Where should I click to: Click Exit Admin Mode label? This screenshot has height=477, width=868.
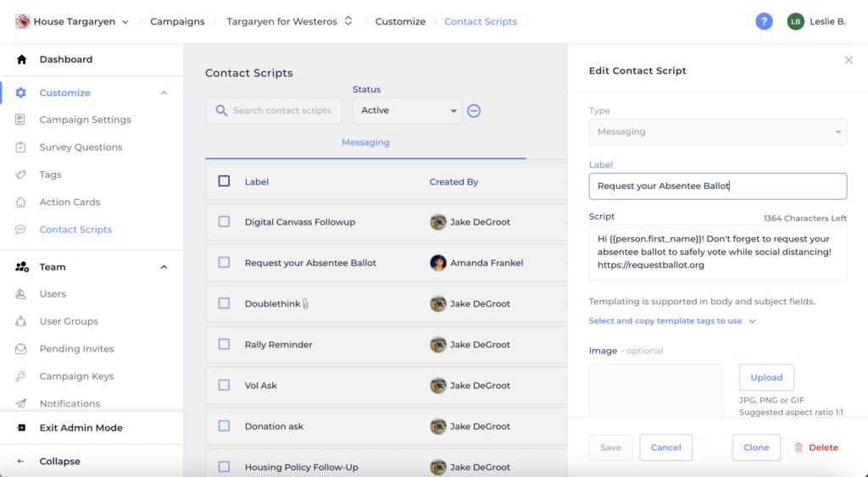point(81,428)
